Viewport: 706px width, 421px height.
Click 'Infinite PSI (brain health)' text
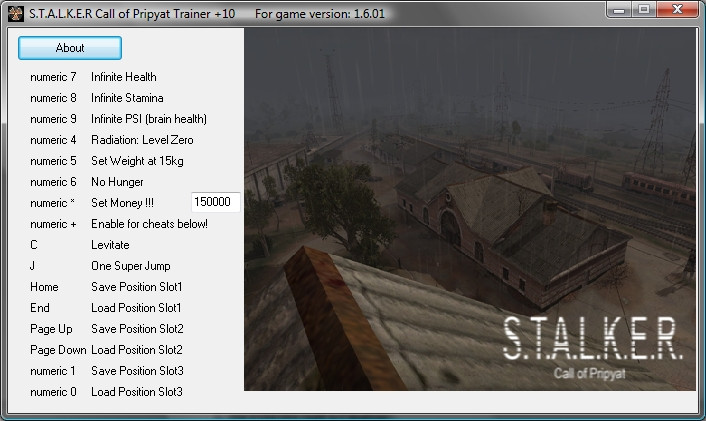(x=149, y=119)
